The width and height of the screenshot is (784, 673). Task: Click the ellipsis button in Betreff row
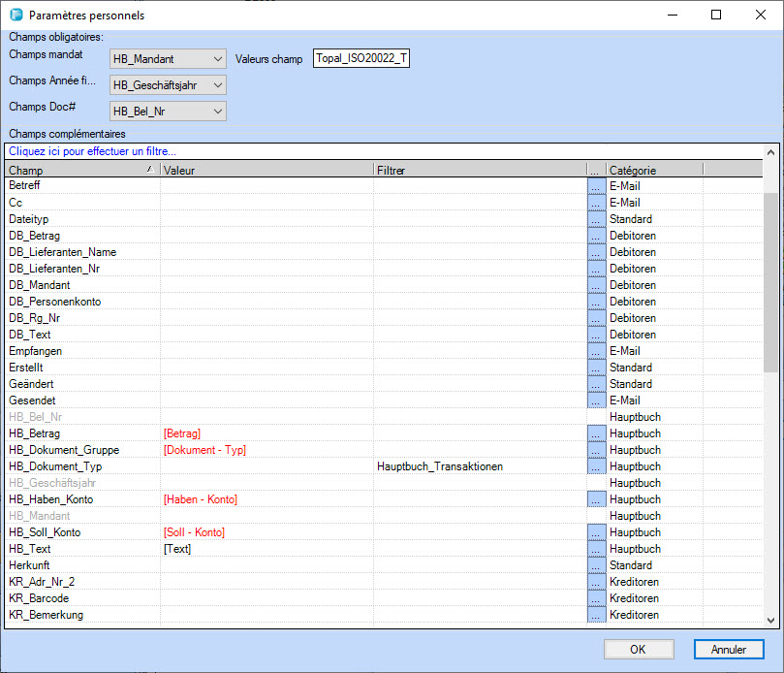click(596, 186)
